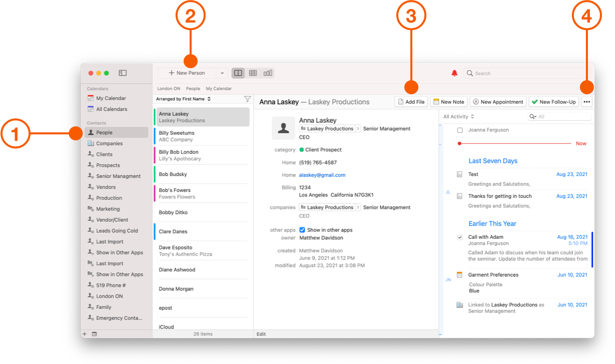Viewport: 615px width, 364px height.
Task: Click the New Appointment button
Action: click(x=498, y=101)
